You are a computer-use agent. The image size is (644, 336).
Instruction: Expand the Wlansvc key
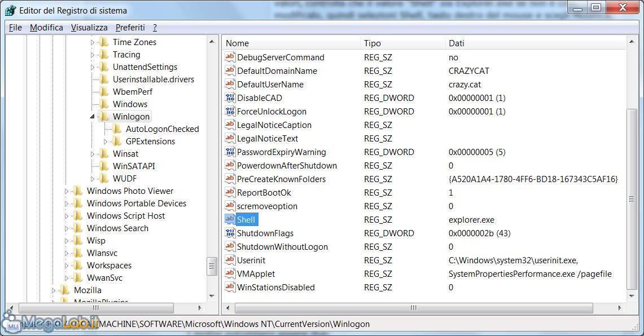(x=67, y=253)
